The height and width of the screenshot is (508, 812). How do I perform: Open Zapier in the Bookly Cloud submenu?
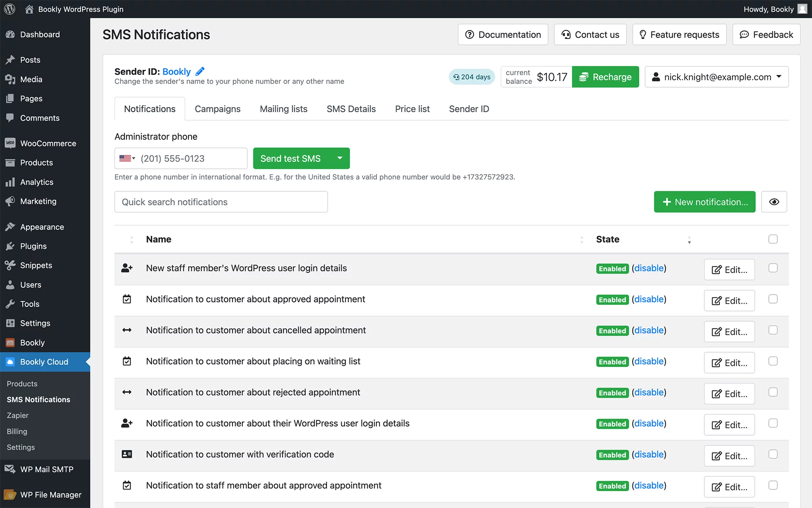(x=18, y=415)
